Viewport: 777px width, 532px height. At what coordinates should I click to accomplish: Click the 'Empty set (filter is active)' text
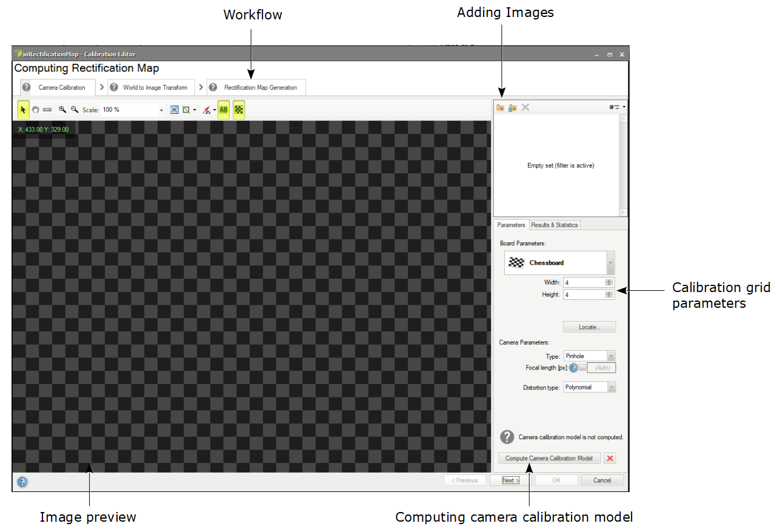[x=561, y=165]
